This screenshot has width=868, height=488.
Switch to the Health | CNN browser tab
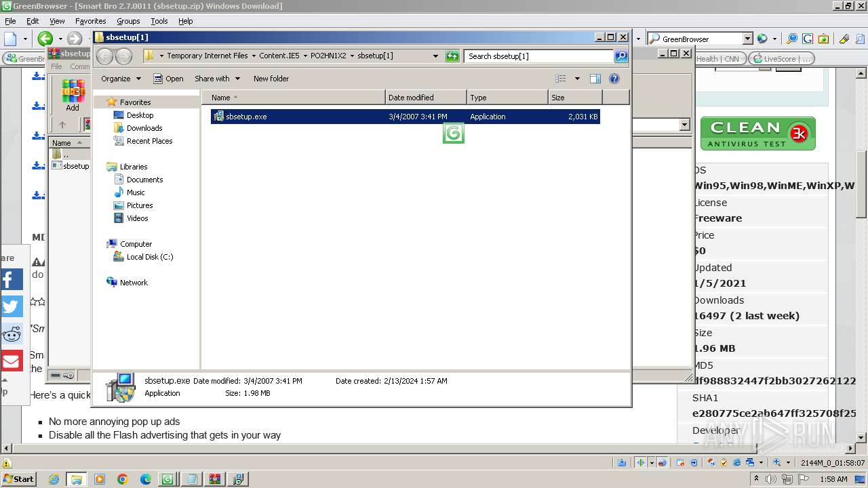click(719, 59)
